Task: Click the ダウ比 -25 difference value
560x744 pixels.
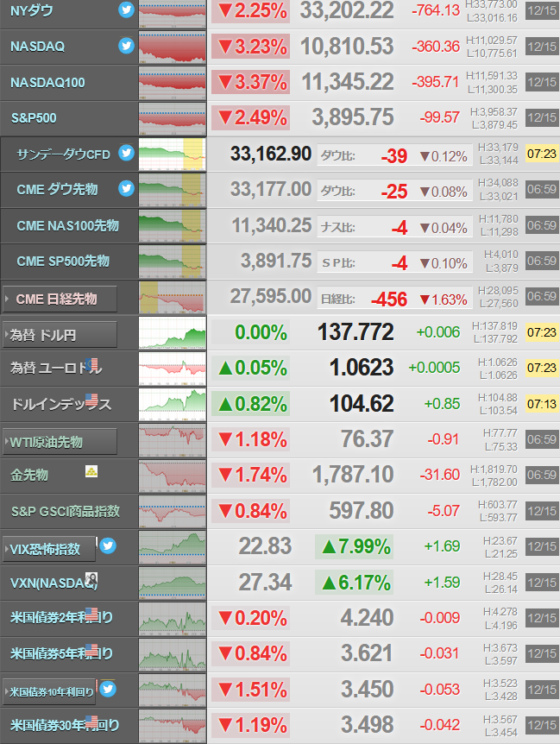Action: [394, 192]
